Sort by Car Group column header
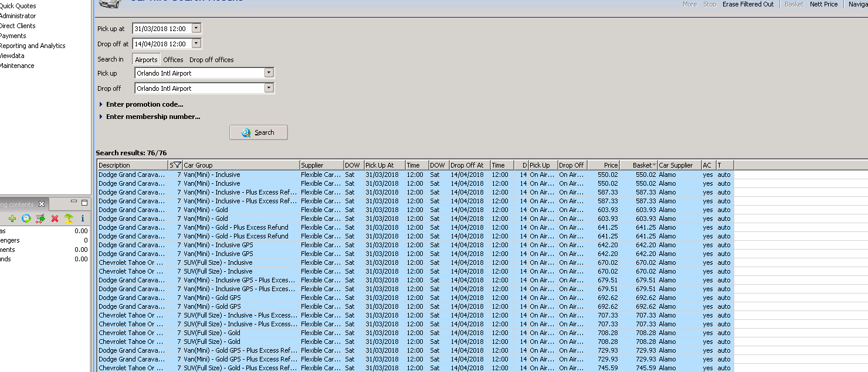Screen dimensions: 868x372 [241, 165]
